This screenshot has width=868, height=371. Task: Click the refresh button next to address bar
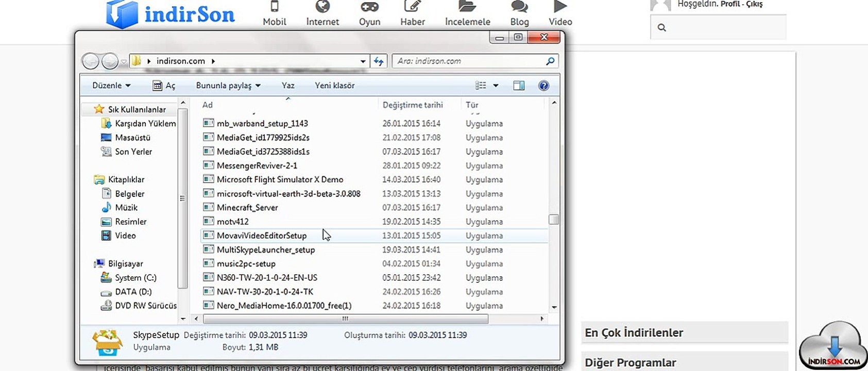coord(379,61)
